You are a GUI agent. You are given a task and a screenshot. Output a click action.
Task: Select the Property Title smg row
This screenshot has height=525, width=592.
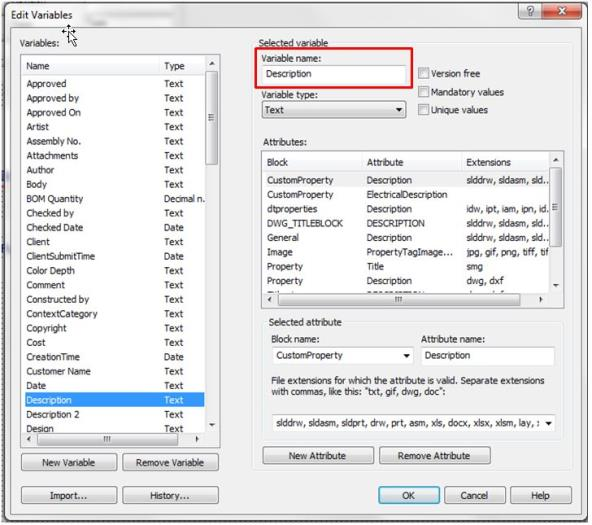[x=406, y=266]
